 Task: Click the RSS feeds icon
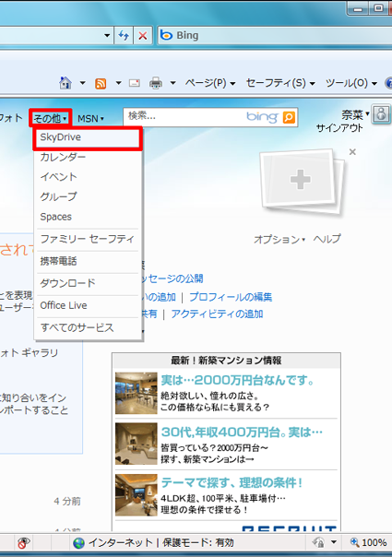[101, 84]
